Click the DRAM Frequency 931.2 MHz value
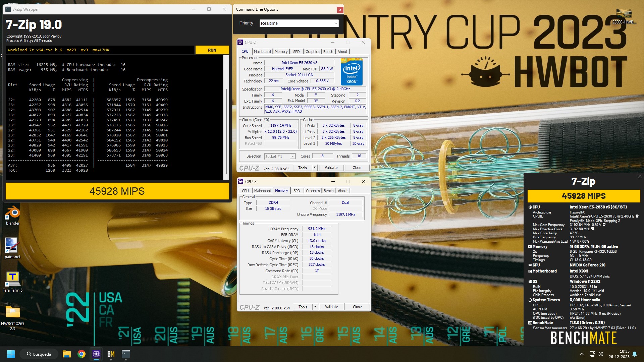This screenshot has height=362, width=644. pos(317,229)
